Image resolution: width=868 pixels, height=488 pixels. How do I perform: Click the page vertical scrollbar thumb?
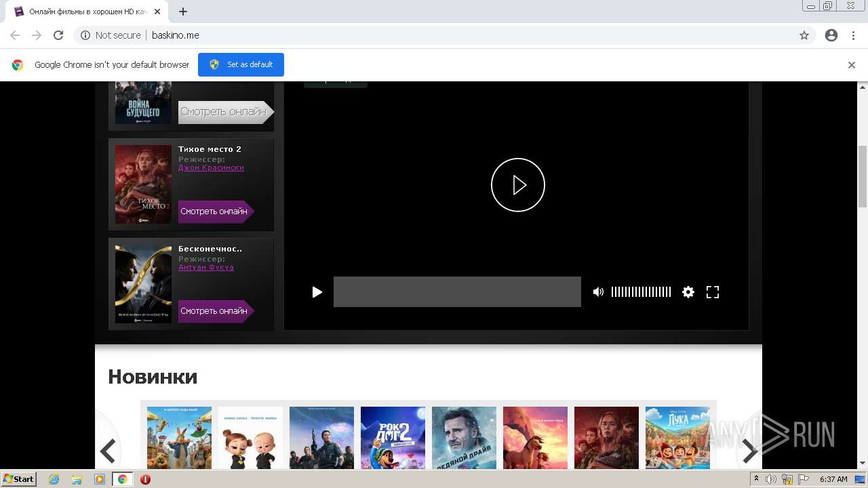click(863, 176)
